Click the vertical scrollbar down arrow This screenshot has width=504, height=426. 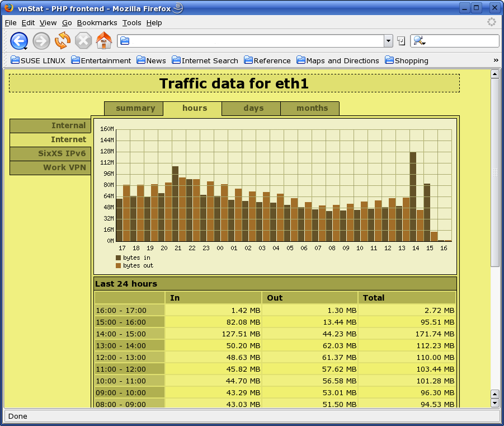click(494, 403)
